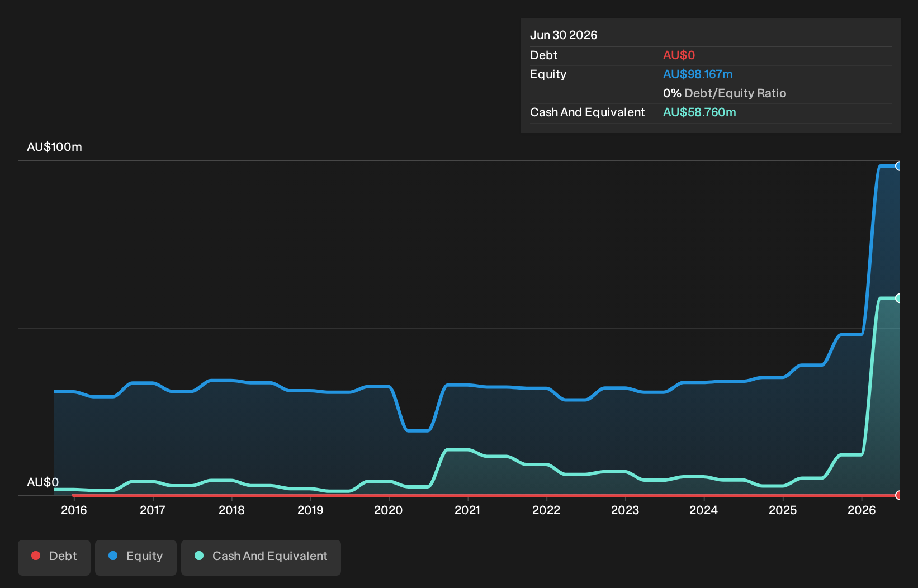Select the red Debt endpoint marker
The image size is (918, 588).
click(x=899, y=495)
